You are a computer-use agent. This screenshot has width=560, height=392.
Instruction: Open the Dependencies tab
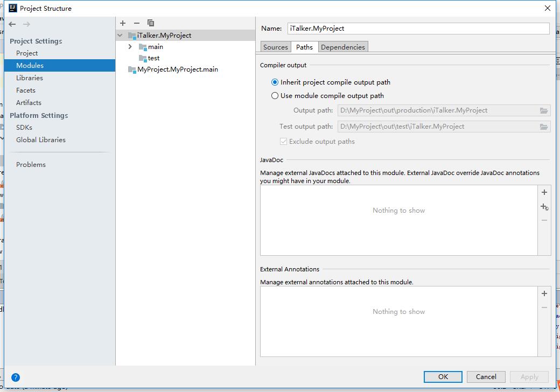[x=342, y=47]
